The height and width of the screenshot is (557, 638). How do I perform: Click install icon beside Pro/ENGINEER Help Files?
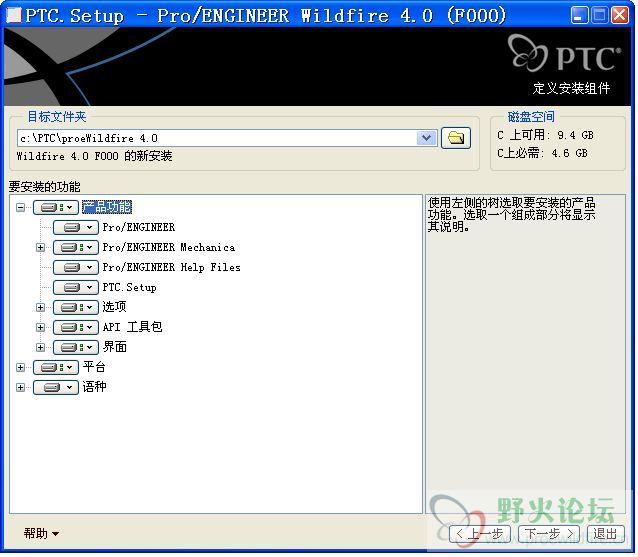[76, 267]
